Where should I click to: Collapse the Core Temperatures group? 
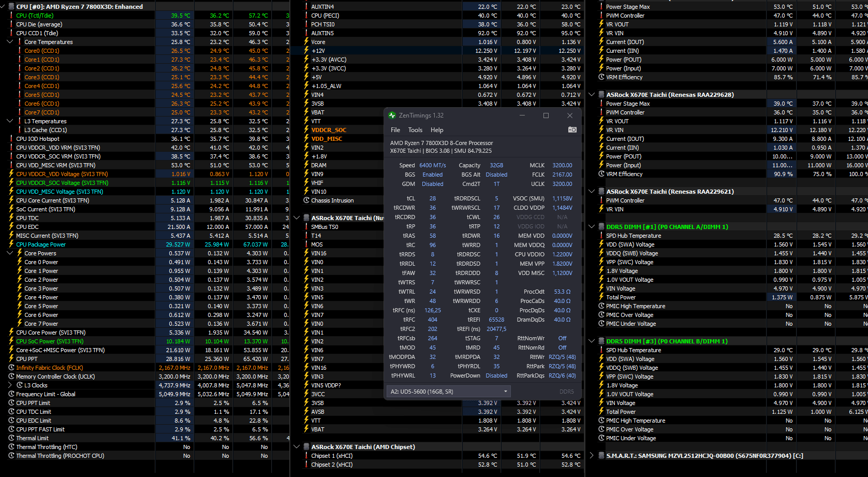point(10,42)
